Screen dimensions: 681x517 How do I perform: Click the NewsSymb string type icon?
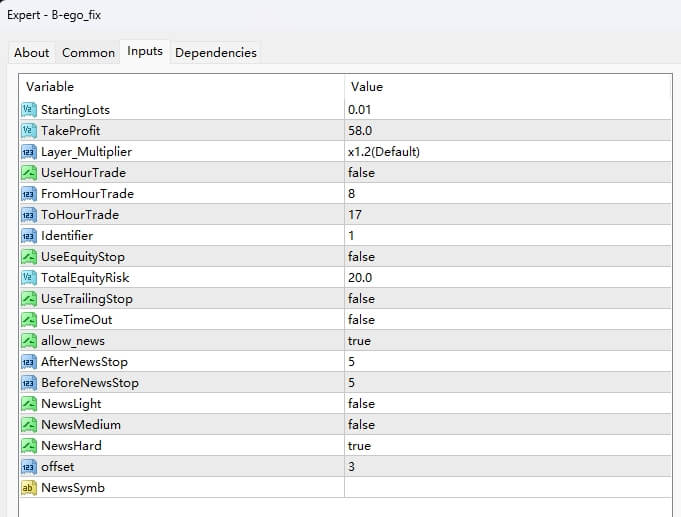(28, 487)
